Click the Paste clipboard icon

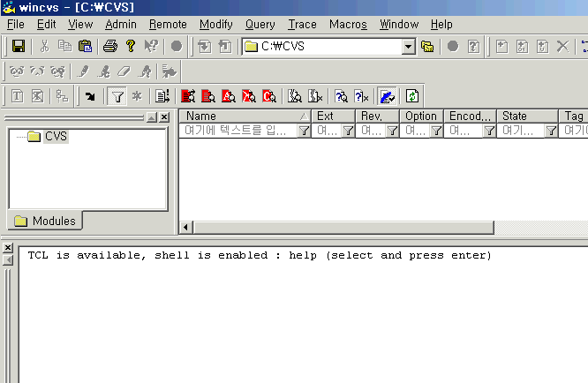[85, 46]
